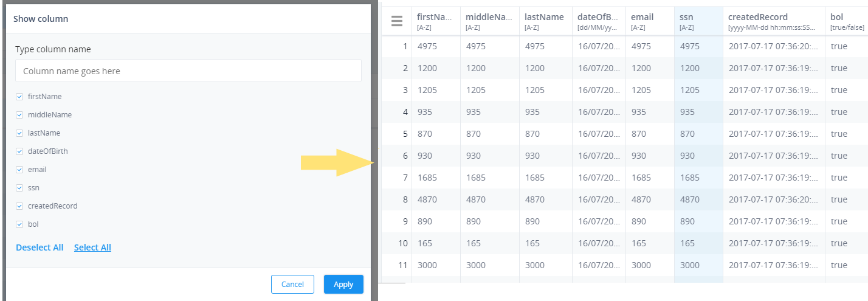Screen dimensions: 868x301
Task: Select the createdRecord column header
Action: [774, 21]
